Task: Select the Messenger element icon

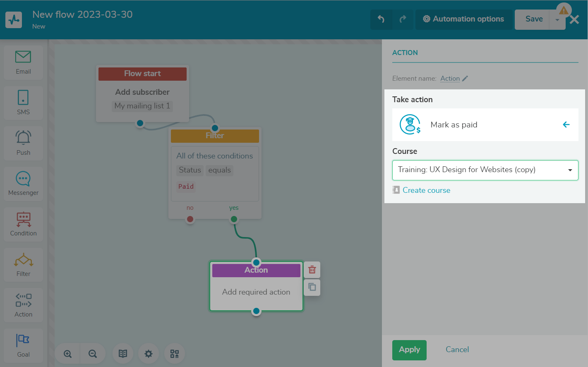Action: pos(23,183)
